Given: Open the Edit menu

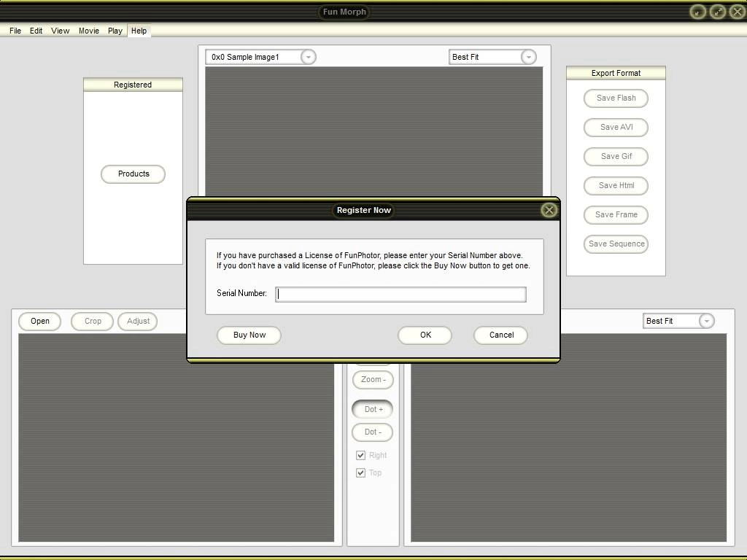Looking at the screenshot, I should pos(36,31).
